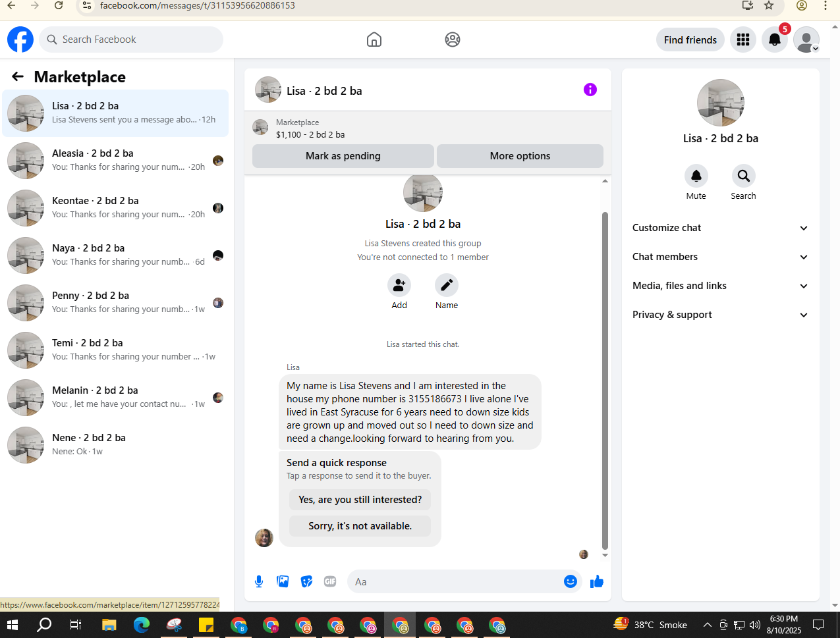The image size is (840, 638).
Task: Open Nene · 2 bd 2 ba conversation
Action: click(x=115, y=445)
